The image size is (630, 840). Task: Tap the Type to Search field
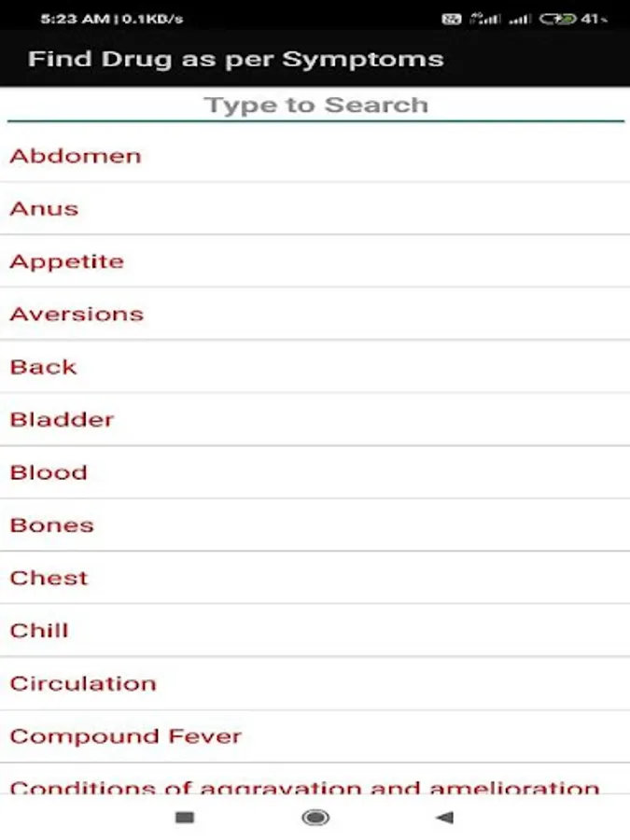315,105
